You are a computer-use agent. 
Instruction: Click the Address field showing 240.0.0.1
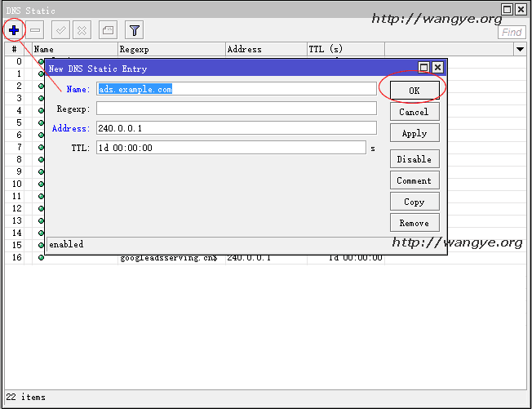pos(237,128)
